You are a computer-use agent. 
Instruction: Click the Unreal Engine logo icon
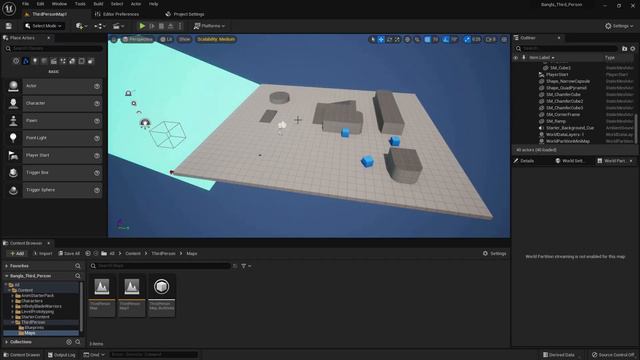click(9, 9)
